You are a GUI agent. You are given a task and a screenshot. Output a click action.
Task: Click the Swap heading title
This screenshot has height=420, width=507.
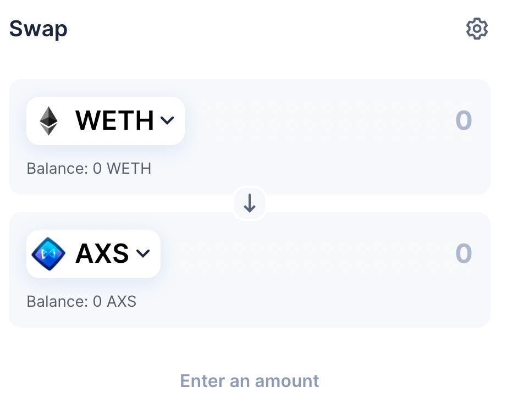click(38, 29)
